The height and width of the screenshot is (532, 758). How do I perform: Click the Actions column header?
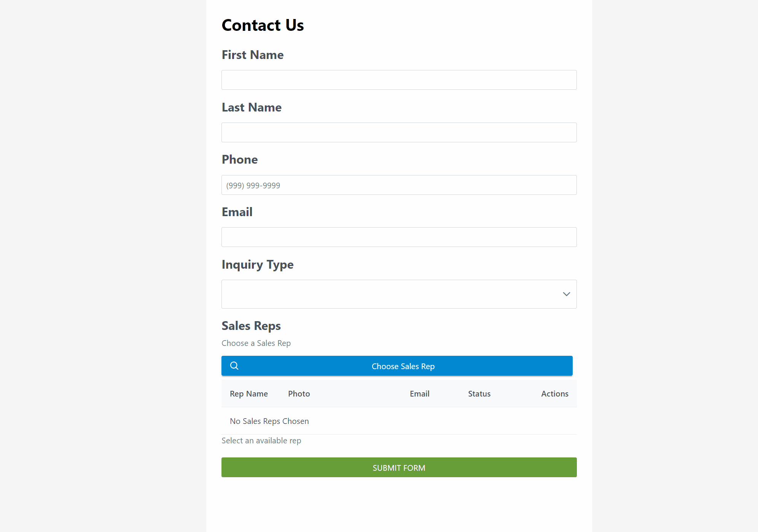[x=554, y=394]
